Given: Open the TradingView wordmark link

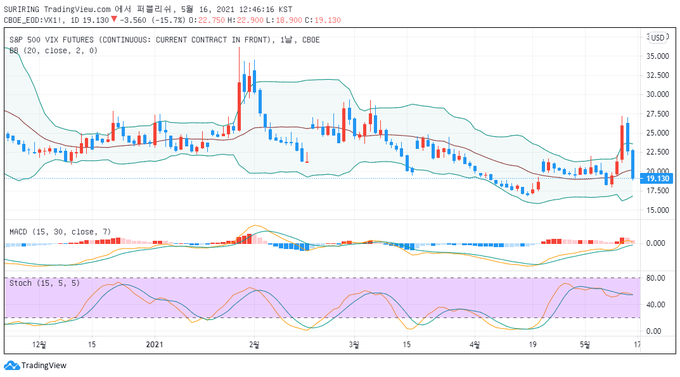Looking at the screenshot, I should tap(44, 365).
